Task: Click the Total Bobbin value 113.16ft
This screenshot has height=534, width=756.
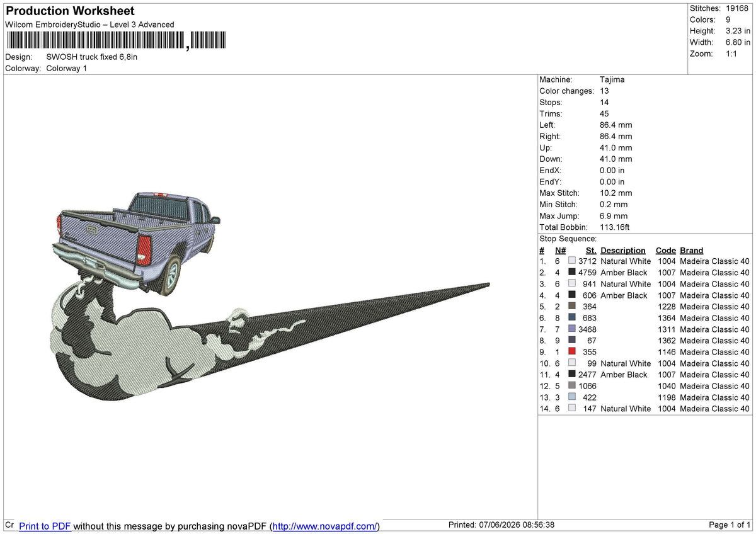Action: coord(615,227)
